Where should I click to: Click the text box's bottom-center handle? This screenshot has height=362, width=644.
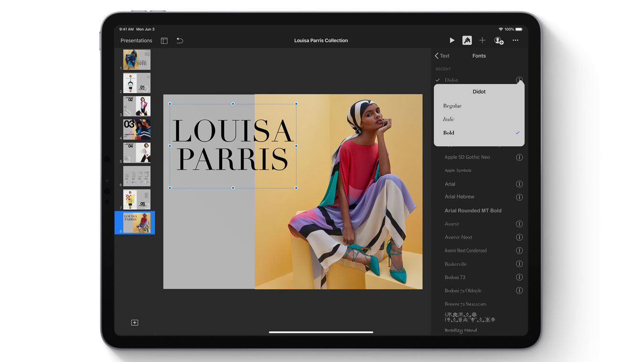[x=233, y=188]
